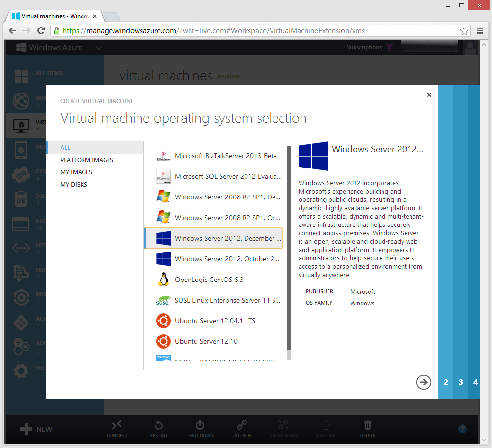Click the All Items grid icon
Screen dimensions: 492x448
(x=21, y=76)
